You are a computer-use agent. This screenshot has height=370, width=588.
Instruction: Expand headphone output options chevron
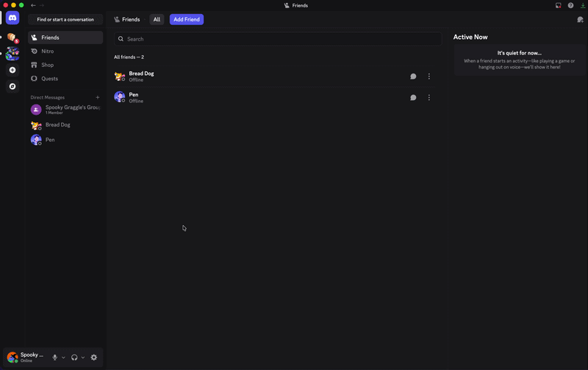83,357
